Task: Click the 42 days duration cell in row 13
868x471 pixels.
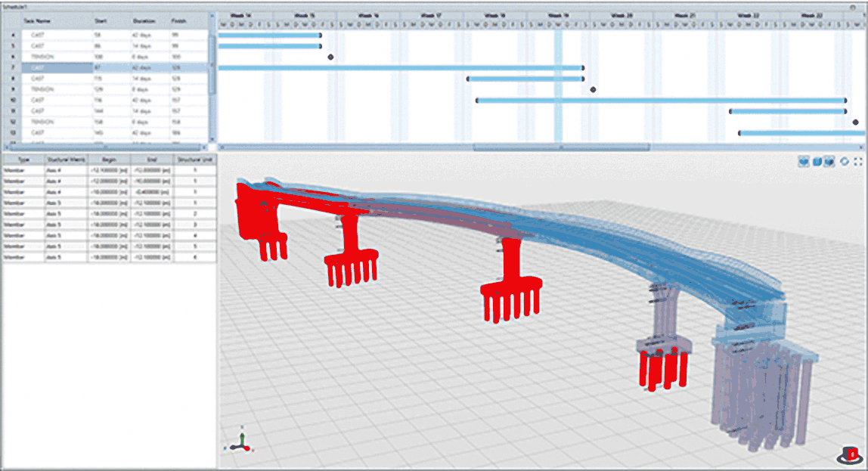Action: tap(150, 133)
